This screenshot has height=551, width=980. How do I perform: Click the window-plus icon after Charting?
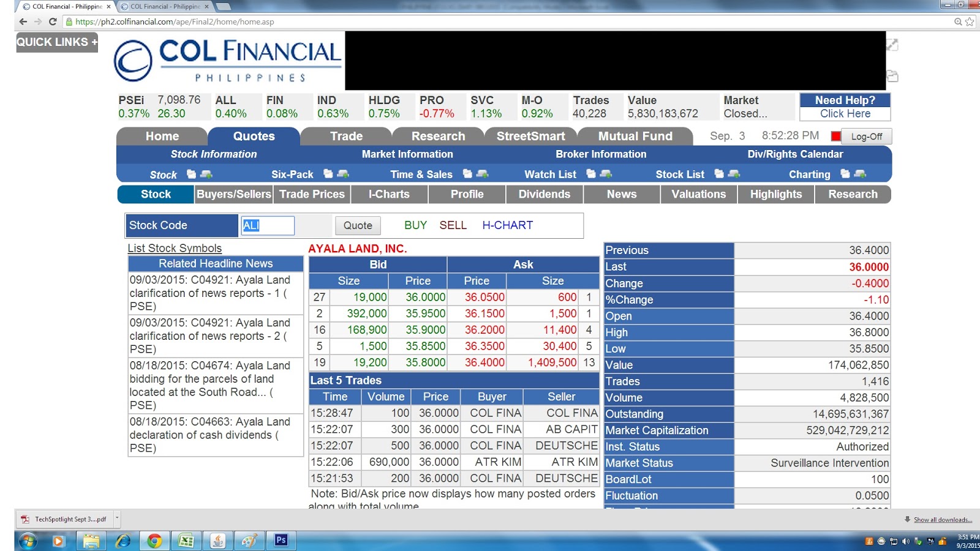tap(860, 174)
